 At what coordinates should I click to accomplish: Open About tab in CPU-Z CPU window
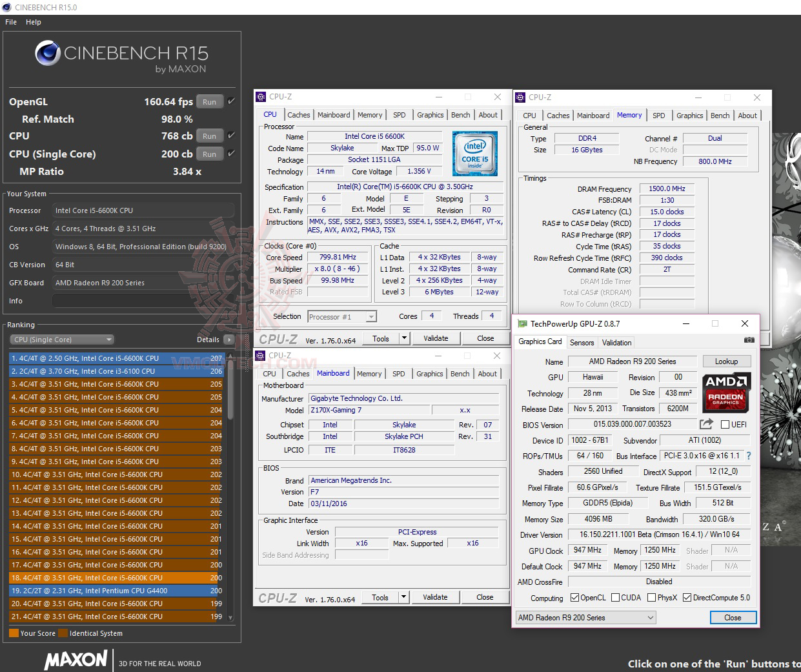coord(488,115)
